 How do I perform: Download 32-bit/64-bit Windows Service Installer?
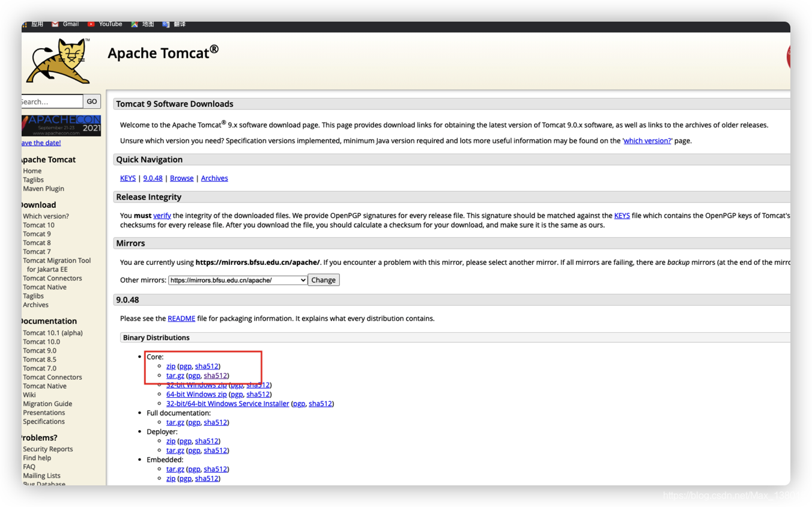tap(228, 404)
